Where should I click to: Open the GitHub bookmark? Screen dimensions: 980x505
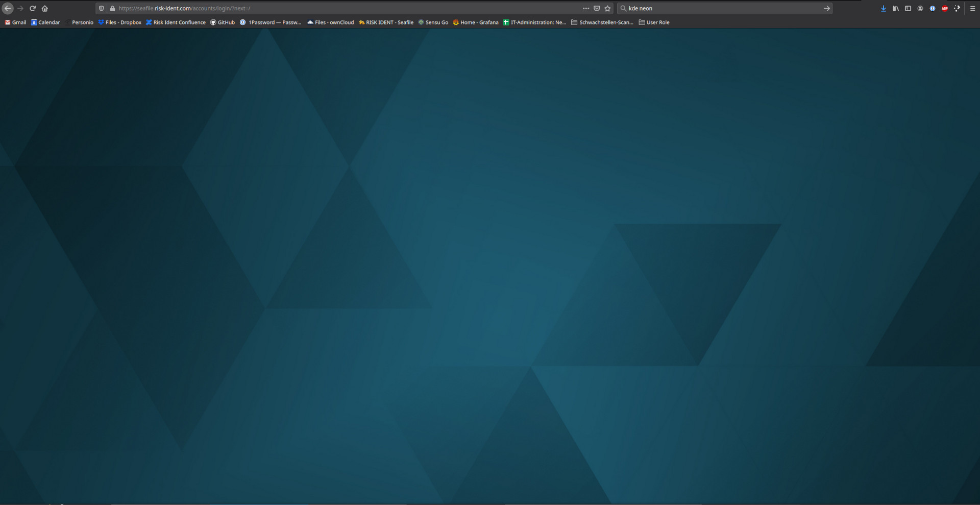pos(223,22)
